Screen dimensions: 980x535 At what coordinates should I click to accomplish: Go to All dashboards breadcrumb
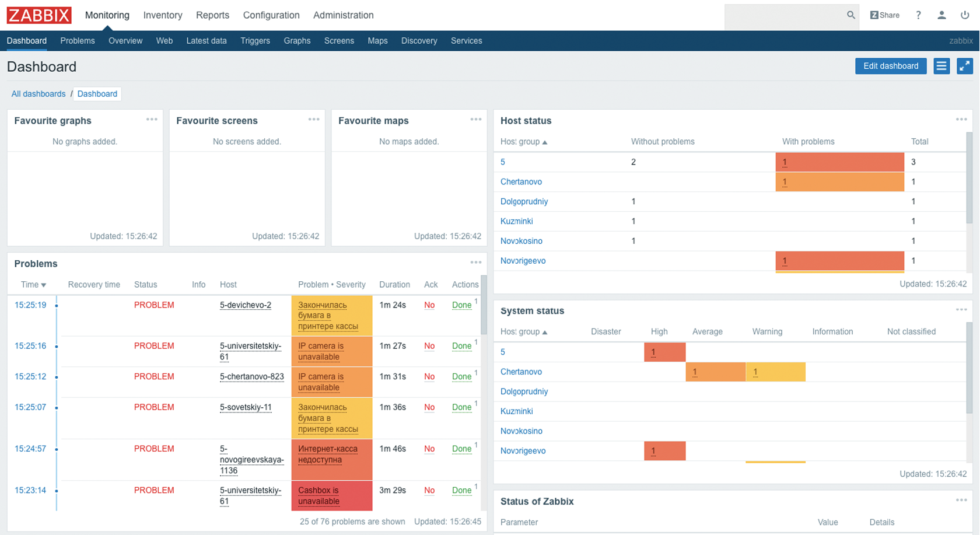coord(38,94)
